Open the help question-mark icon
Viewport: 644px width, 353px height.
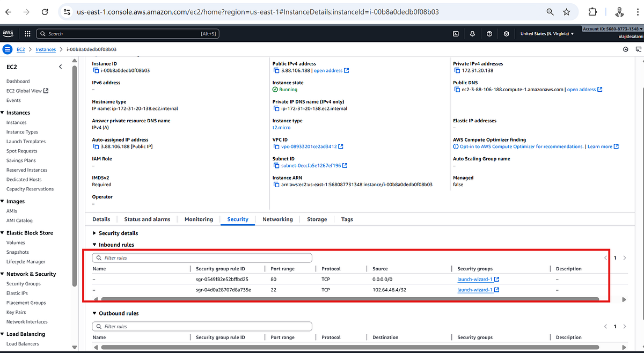489,33
